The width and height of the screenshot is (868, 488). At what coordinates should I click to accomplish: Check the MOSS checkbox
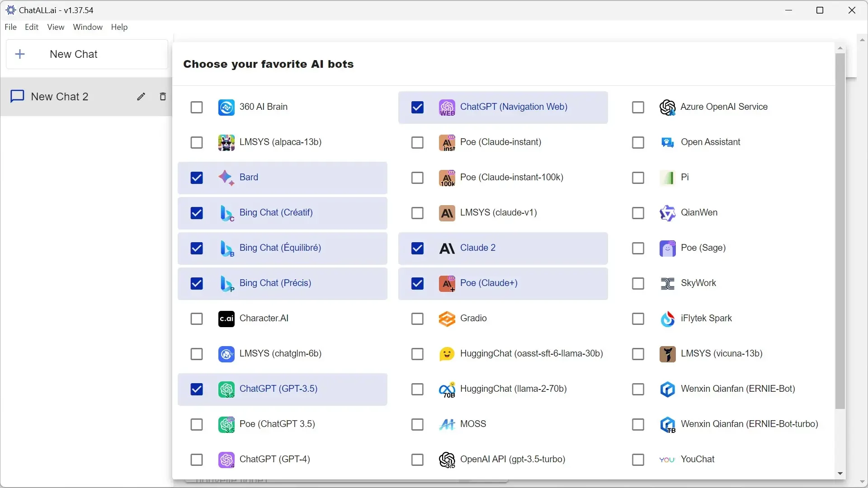pos(417,425)
